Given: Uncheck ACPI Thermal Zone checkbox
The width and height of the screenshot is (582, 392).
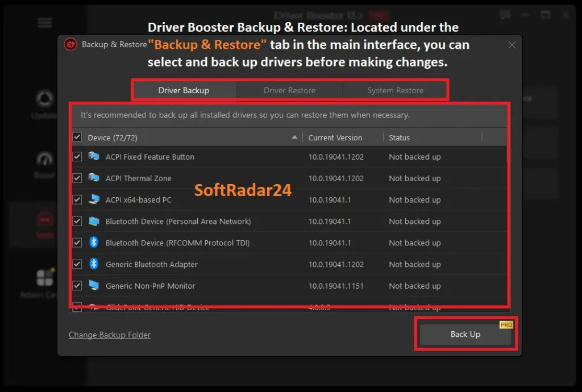Looking at the screenshot, I should point(77,178).
